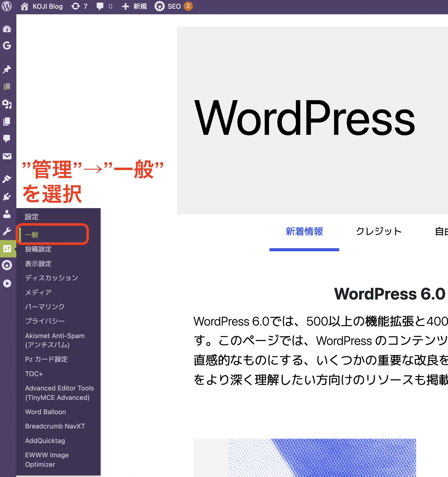The width and height of the screenshot is (448, 477).
Task: Open Tools via the wrench icon
Action: tap(7, 231)
